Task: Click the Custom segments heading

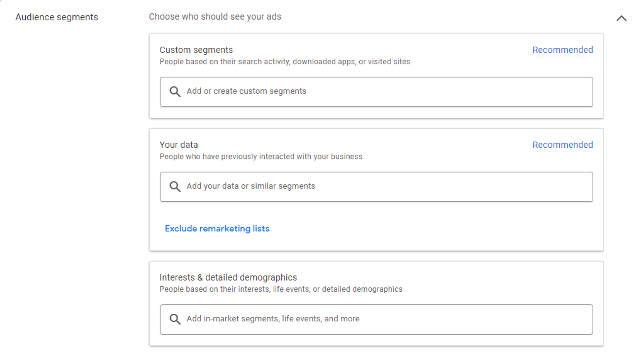Action: pos(196,50)
